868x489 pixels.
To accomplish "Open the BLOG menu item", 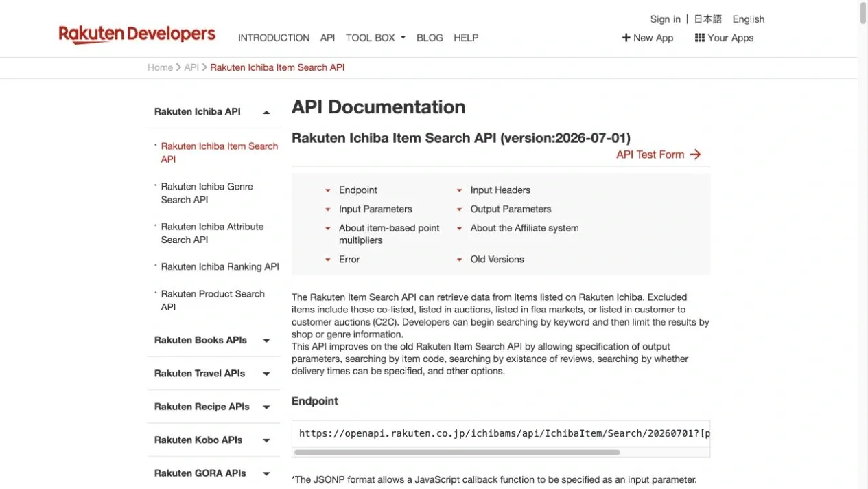I will coord(430,38).
